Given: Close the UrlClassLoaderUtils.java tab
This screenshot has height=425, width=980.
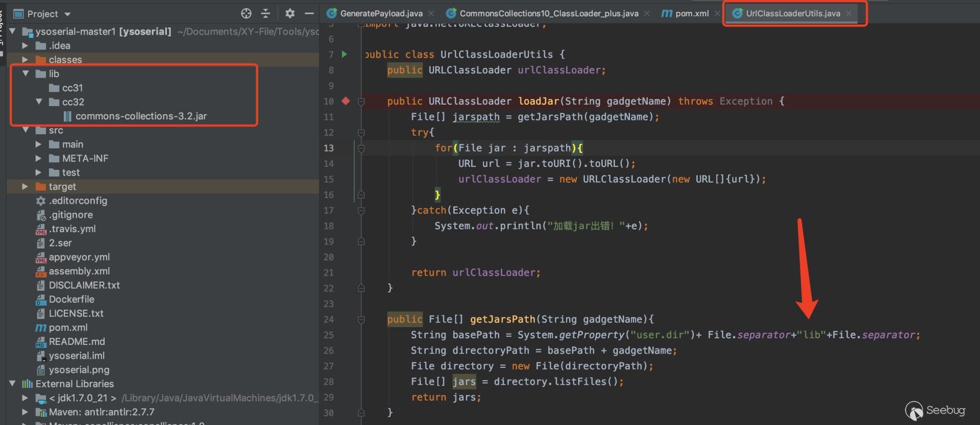Looking at the screenshot, I should [x=848, y=14].
